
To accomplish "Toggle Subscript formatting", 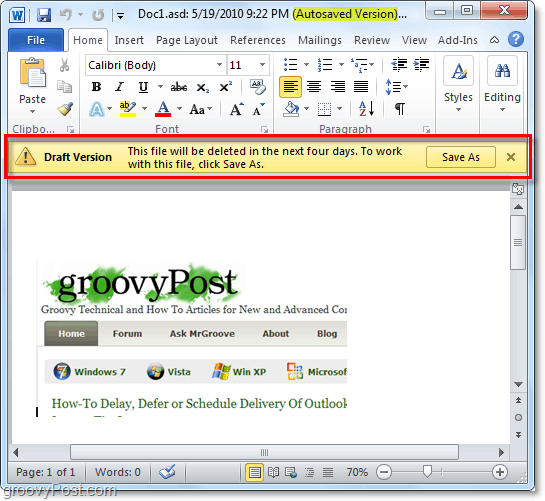I will [x=203, y=87].
